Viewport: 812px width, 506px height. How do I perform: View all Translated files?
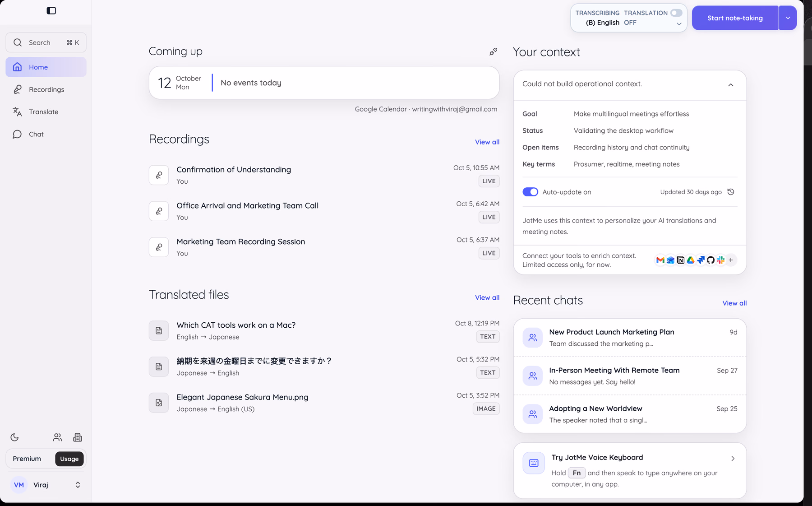click(487, 297)
